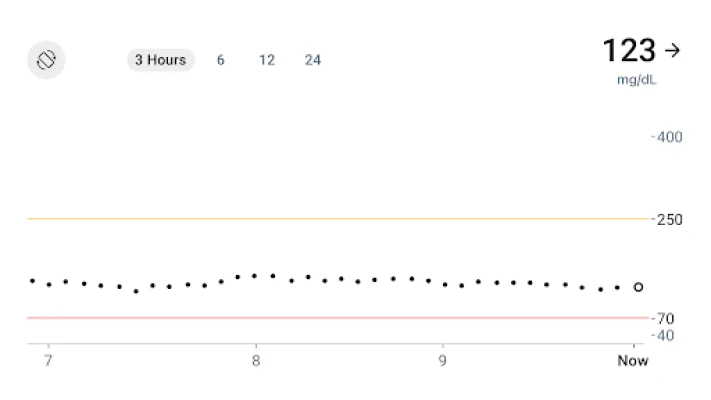Switch to the 24 hour view

point(313,60)
